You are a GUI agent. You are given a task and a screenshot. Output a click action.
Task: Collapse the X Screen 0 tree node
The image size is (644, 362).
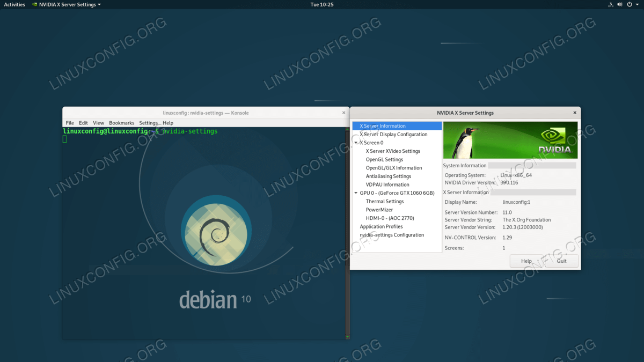[356, 143]
